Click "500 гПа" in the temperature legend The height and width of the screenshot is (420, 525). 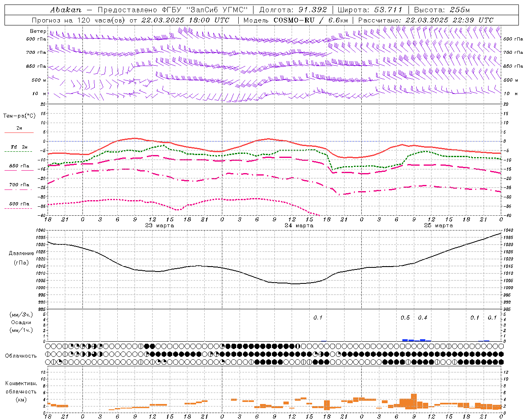coord(19,204)
